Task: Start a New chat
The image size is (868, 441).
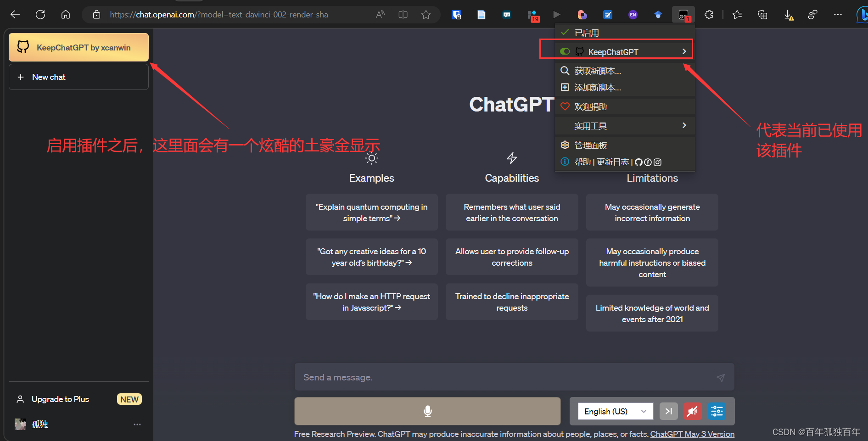Action: click(78, 77)
